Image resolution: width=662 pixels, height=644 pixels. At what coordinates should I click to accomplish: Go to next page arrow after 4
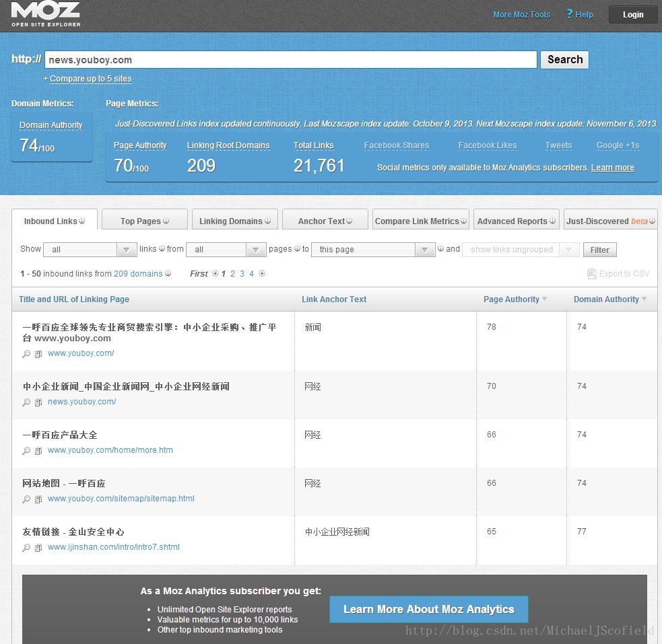tap(262, 274)
